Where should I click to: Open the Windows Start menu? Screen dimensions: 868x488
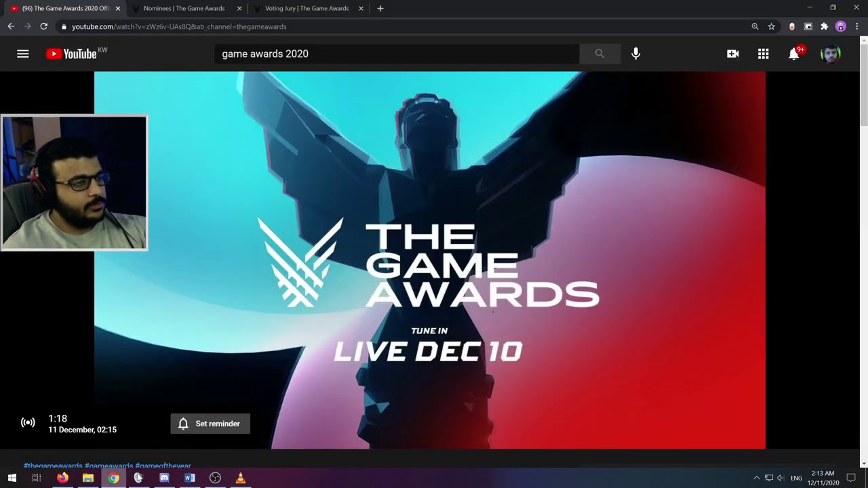point(12,478)
